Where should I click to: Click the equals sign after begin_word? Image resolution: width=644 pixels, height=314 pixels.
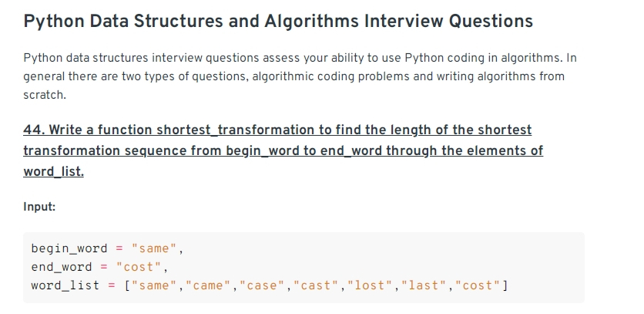tap(119, 248)
